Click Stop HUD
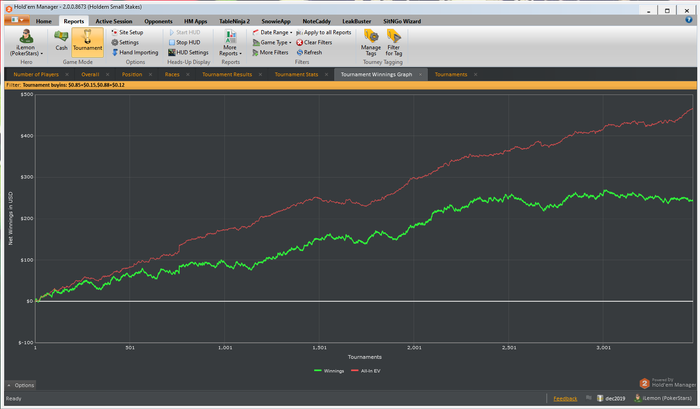This screenshot has width=700, height=409. [x=184, y=42]
